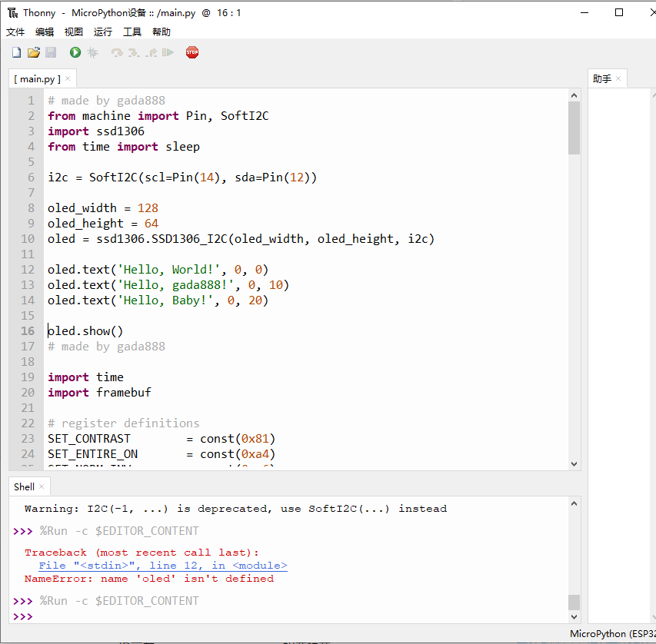Click line number 16 in the gutter
Viewport: 656px width, 644px height.
[28, 330]
